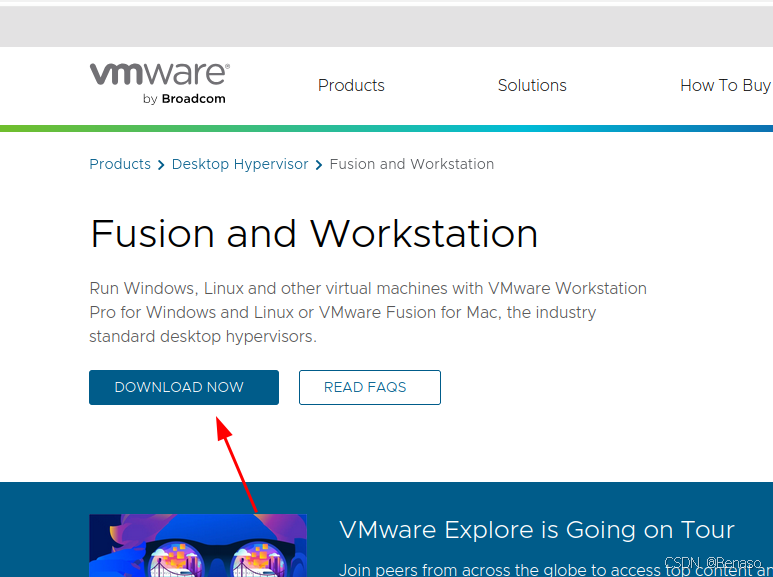Click the READ FAQS button
Viewport: 773px width, 577px height.
click(x=370, y=387)
